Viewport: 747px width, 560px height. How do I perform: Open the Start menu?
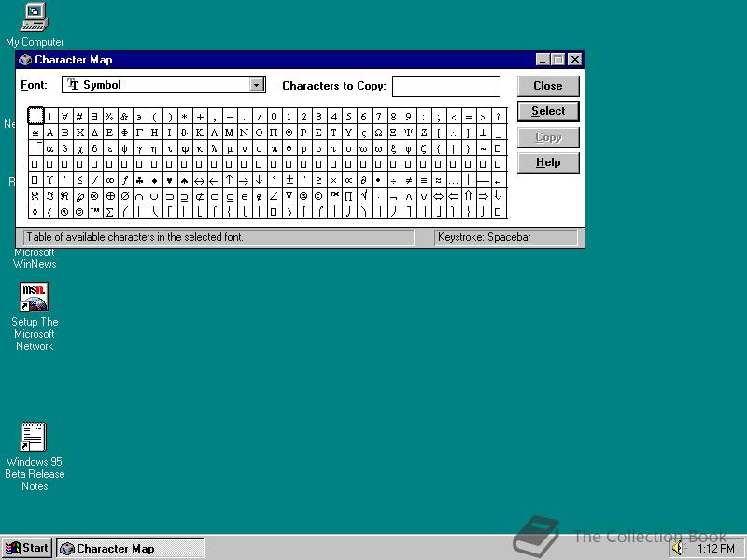(27, 548)
